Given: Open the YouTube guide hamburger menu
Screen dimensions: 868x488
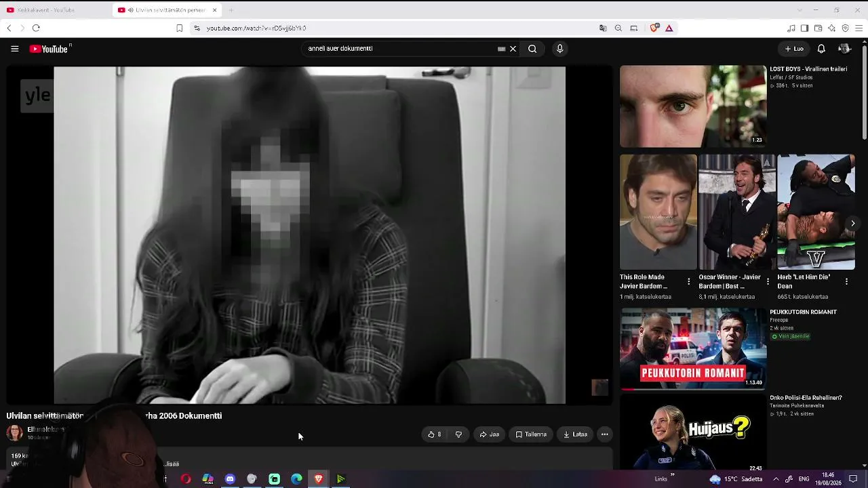Looking at the screenshot, I should click(x=14, y=49).
